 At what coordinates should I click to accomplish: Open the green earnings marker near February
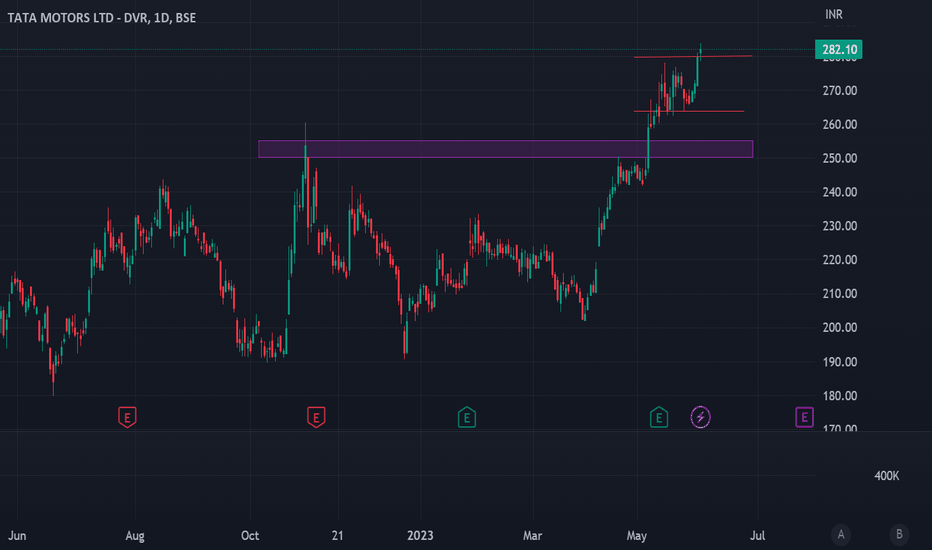coord(467,417)
